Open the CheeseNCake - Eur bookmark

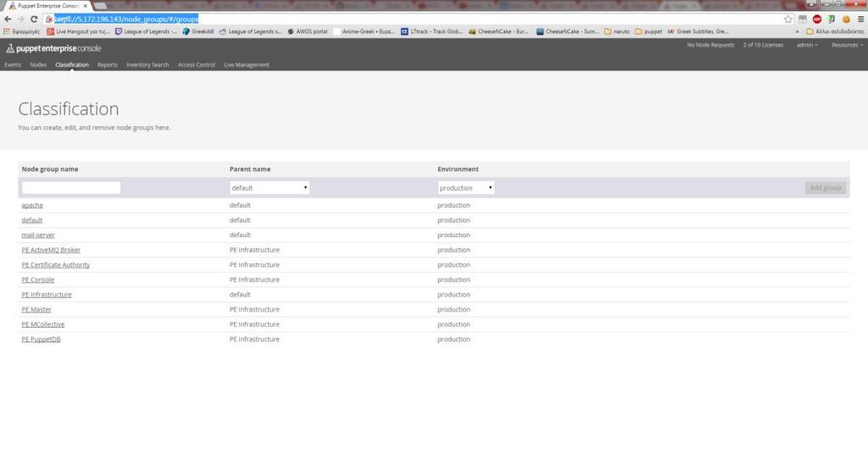(x=498, y=31)
